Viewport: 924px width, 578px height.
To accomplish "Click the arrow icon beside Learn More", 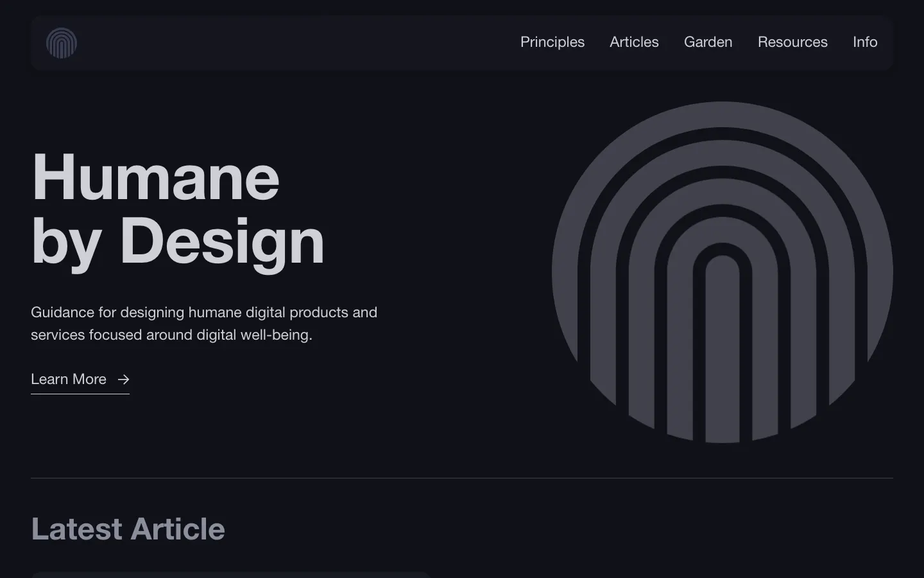I will 123,380.
